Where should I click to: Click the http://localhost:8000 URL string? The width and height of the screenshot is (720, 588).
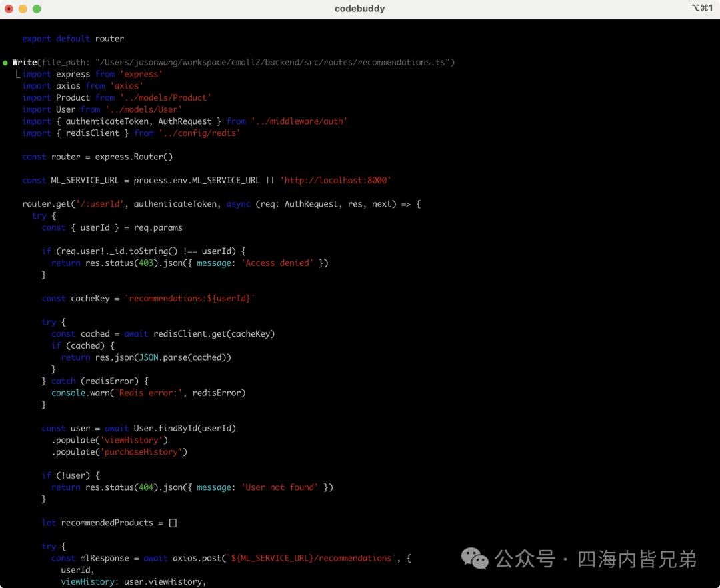click(x=335, y=181)
